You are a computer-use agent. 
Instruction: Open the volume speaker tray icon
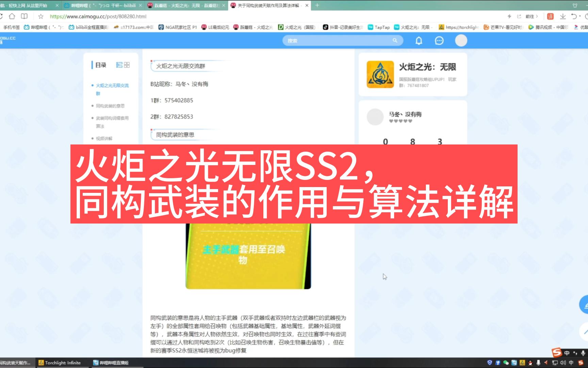coord(563,363)
